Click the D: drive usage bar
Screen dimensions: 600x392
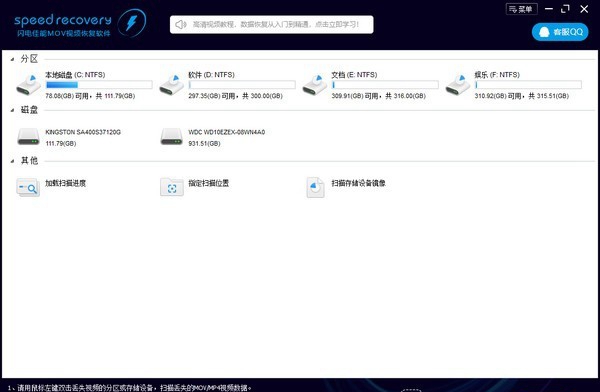coord(242,85)
